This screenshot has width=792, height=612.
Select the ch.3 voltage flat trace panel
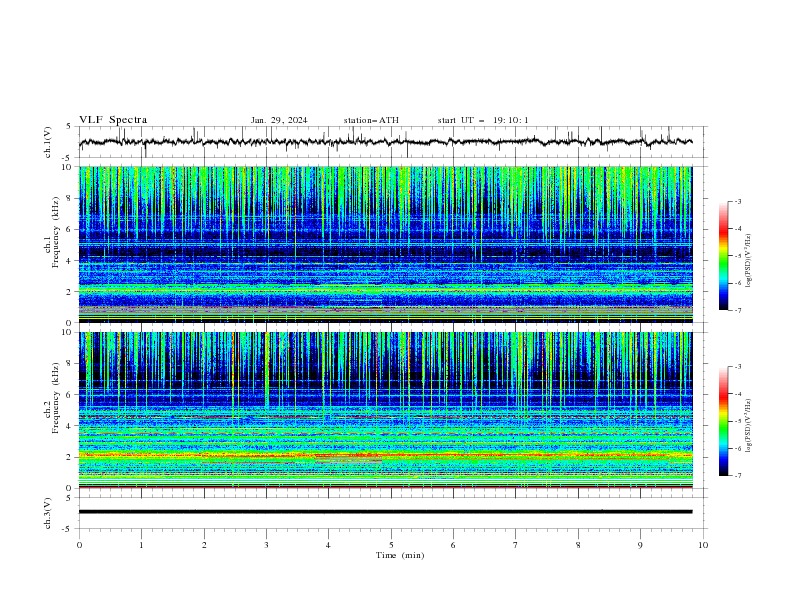pos(392,513)
